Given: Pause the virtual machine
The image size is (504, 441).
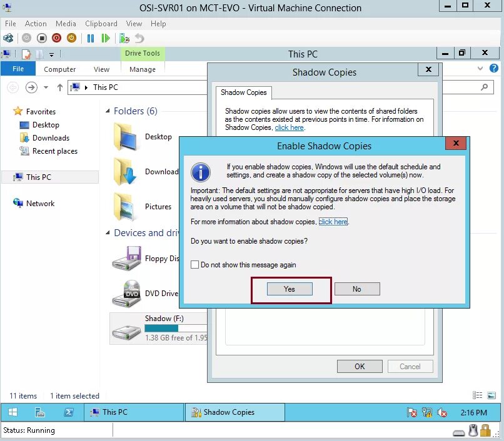Looking at the screenshot, I should click(91, 38).
